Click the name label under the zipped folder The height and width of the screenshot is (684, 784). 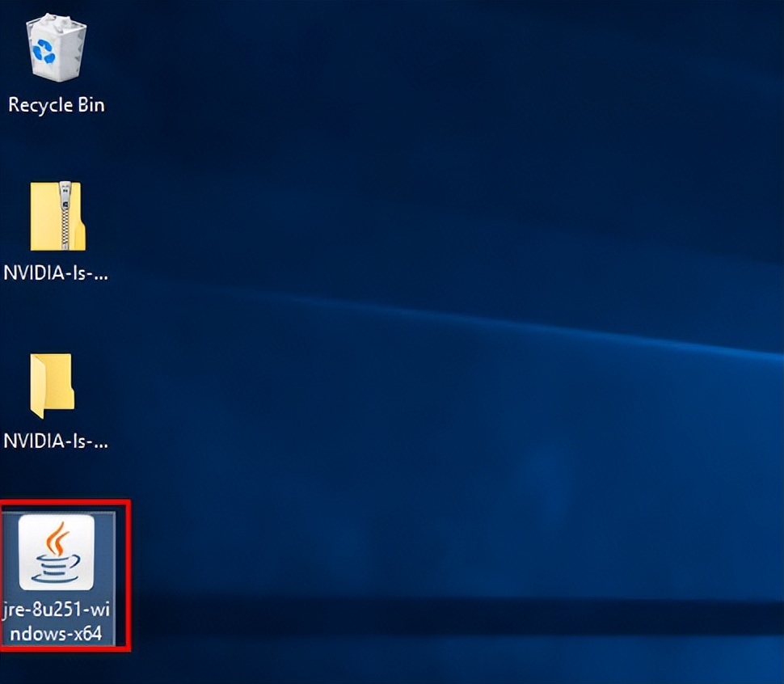pos(56,273)
